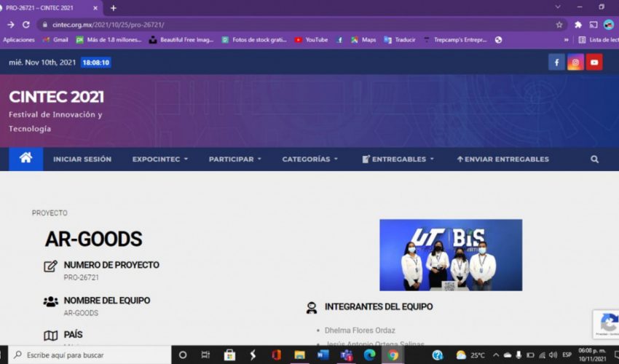Viewport: 619px width, 364px height.
Task: Open the Trepcamp's Entrepr... bookmark
Action: 455,40
